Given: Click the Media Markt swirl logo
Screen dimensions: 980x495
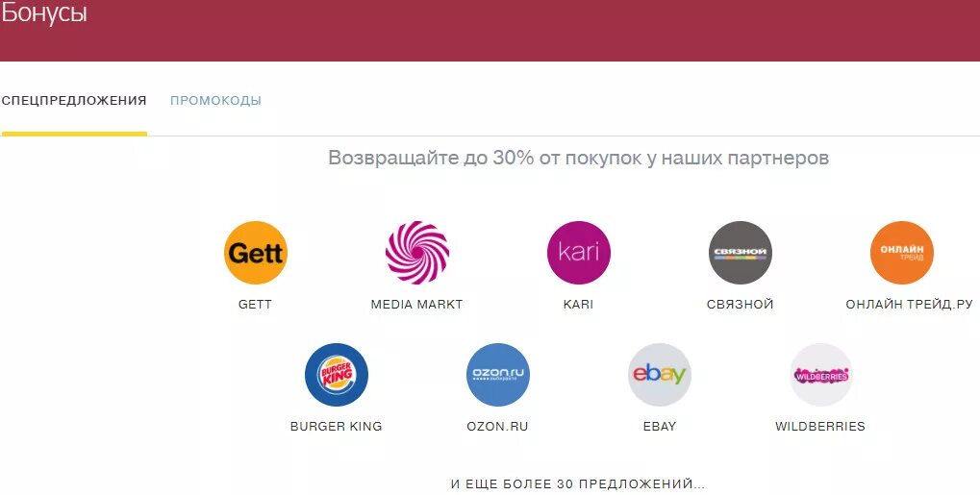Looking at the screenshot, I should point(416,253).
